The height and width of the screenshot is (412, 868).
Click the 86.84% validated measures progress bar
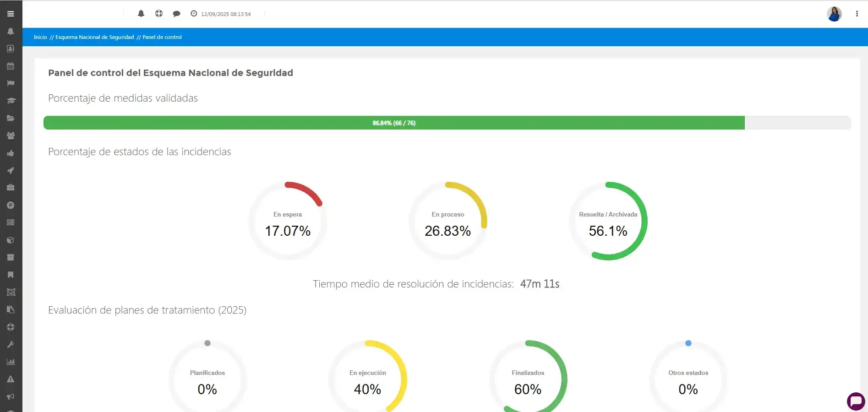[394, 123]
